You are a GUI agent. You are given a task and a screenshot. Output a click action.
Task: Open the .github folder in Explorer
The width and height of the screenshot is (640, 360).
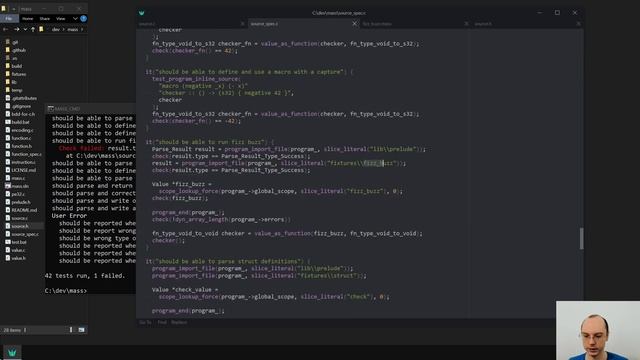18,50
